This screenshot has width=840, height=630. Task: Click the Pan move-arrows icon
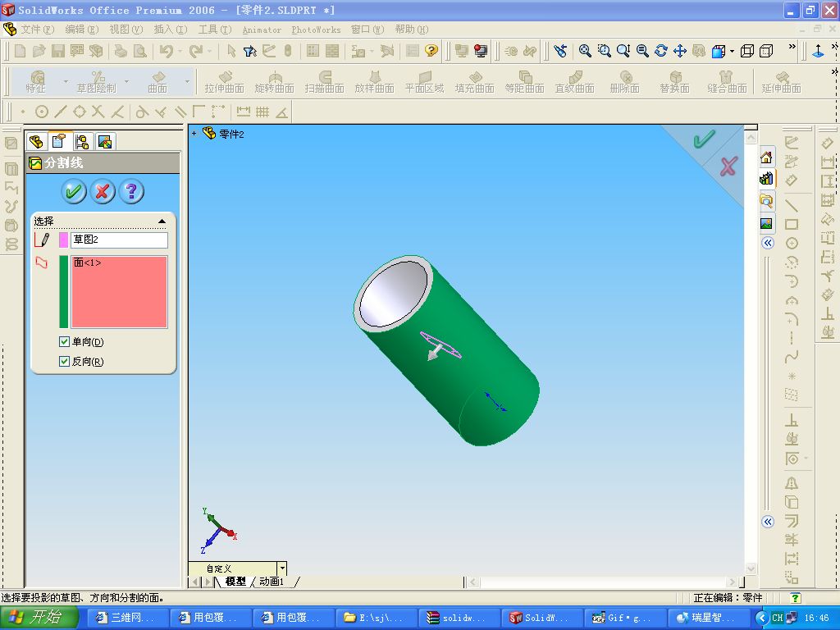[x=680, y=51]
